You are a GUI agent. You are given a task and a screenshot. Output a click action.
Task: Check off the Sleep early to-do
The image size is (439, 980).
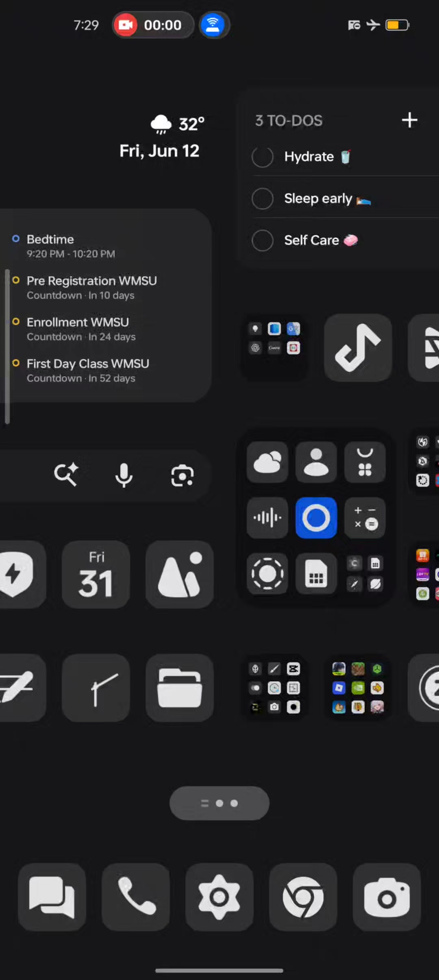coord(263,199)
